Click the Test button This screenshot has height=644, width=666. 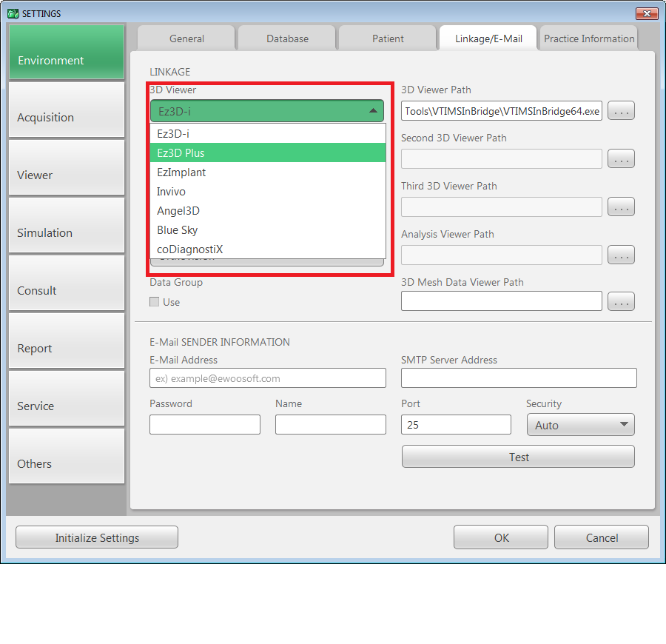click(518, 457)
